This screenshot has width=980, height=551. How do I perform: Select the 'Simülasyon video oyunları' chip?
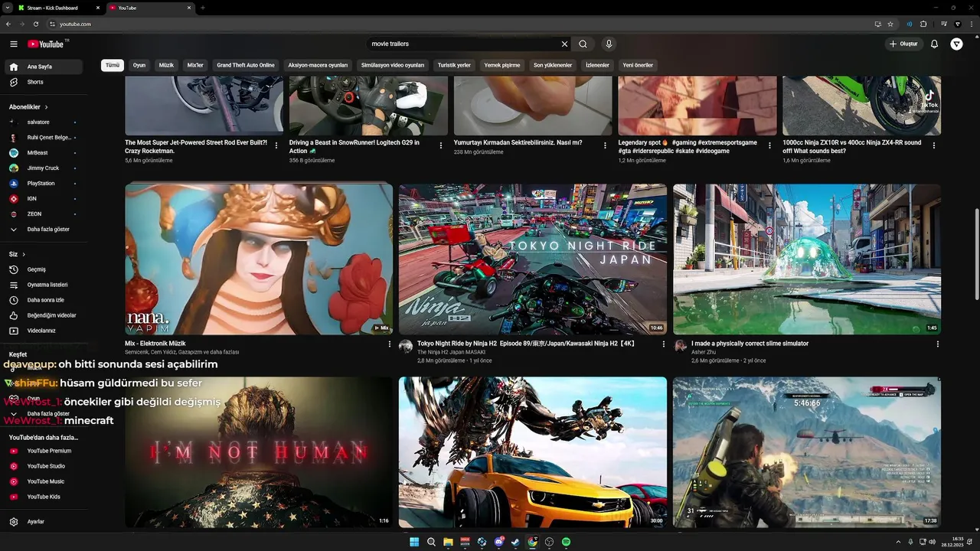point(393,65)
